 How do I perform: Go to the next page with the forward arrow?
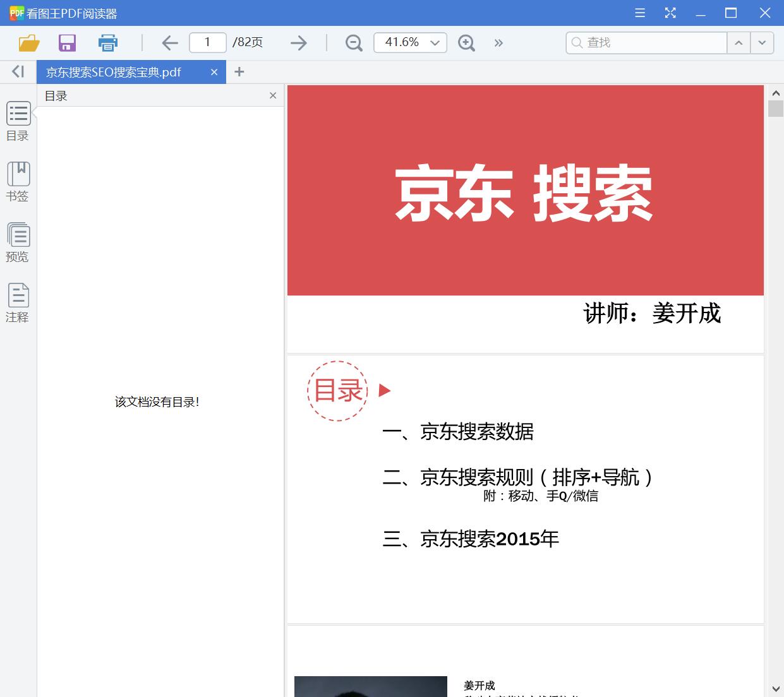tap(298, 42)
